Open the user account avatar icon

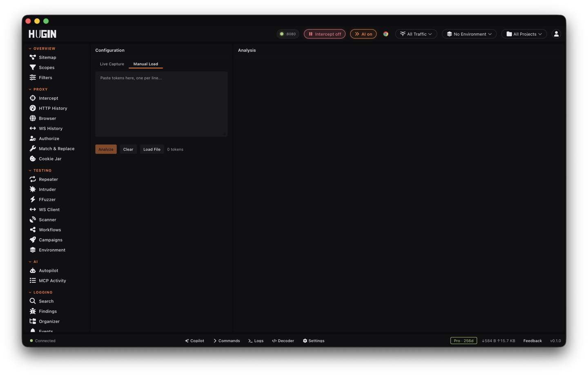[x=556, y=34]
